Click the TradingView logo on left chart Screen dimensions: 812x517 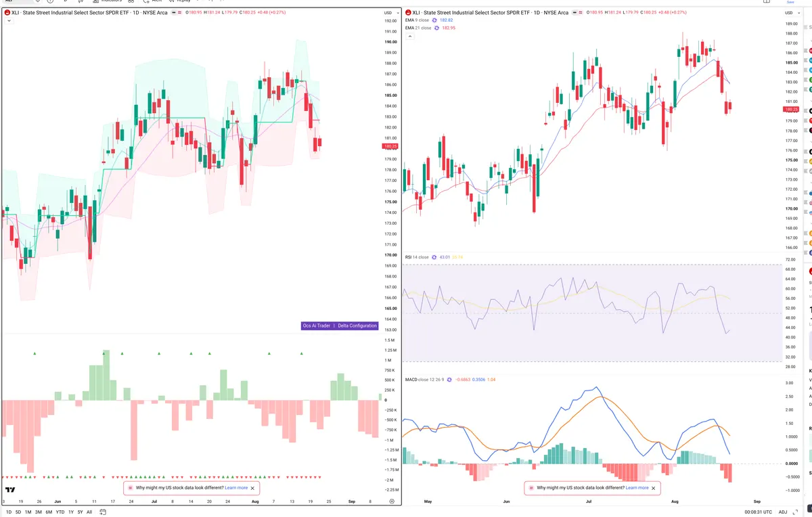(10, 490)
